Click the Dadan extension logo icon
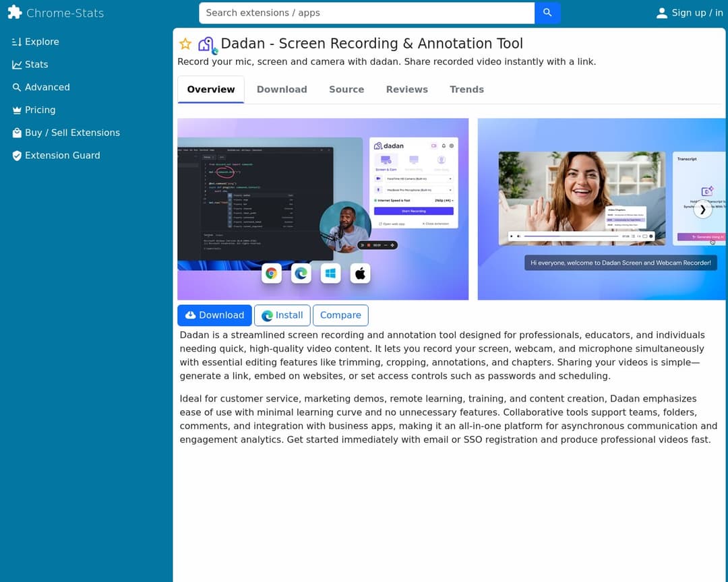This screenshot has height=582, width=728. point(207,44)
